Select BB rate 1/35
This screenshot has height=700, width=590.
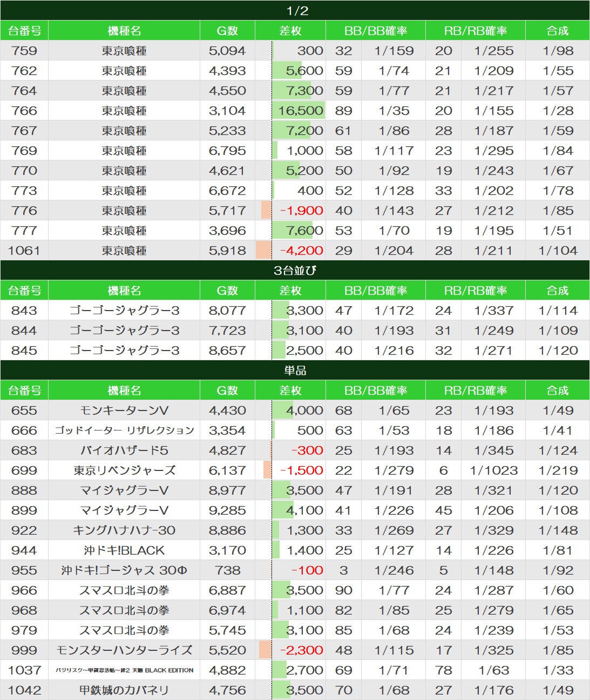394,111
